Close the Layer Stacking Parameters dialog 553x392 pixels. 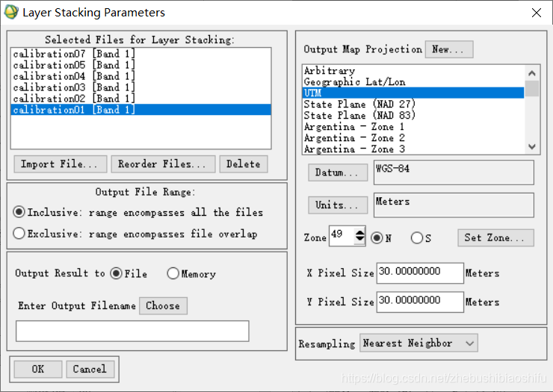click(x=537, y=13)
